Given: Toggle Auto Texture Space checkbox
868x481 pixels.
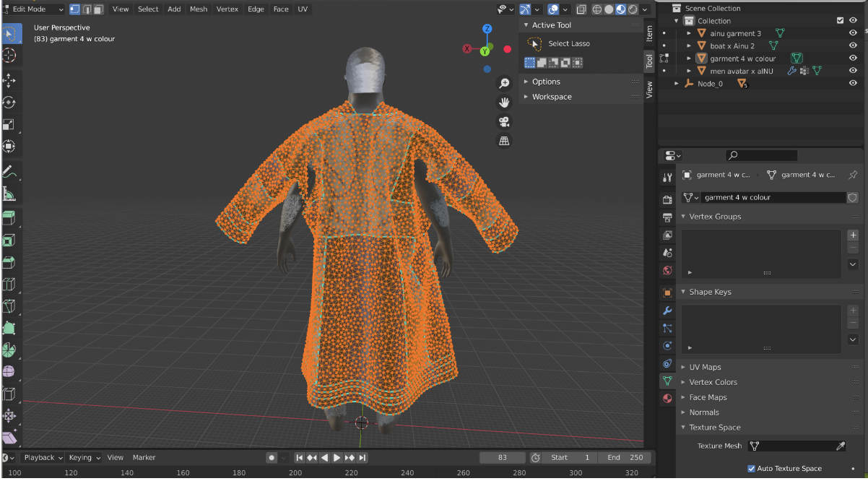Looking at the screenshot, I should 752,469.
